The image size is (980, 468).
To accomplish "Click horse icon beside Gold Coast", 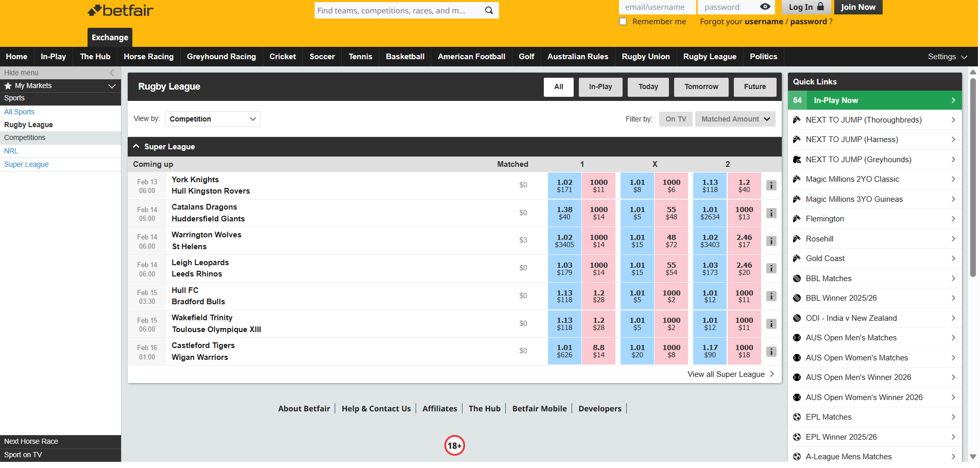I will (x=797, y=258).
